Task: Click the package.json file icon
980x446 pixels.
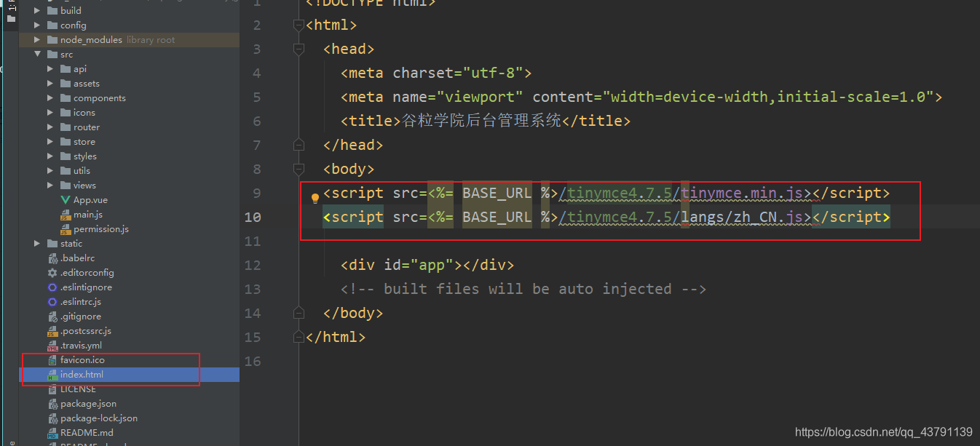Action: pos(52,404)
